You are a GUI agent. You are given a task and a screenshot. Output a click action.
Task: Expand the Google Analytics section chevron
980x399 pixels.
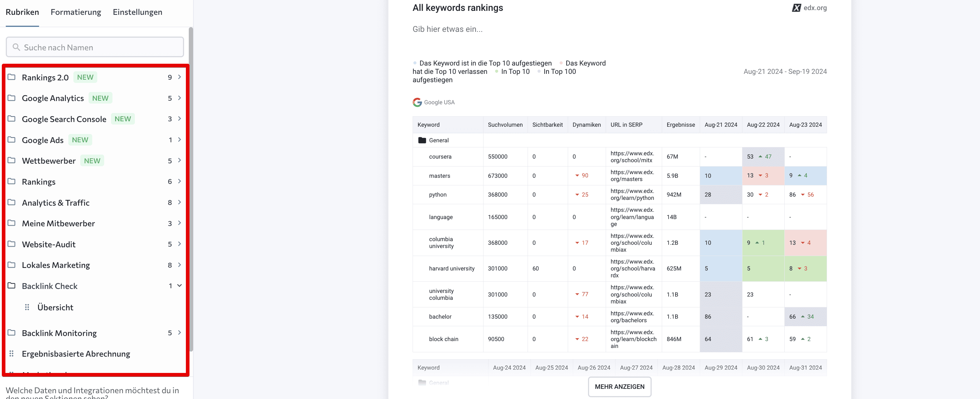(x=180, y=98)
